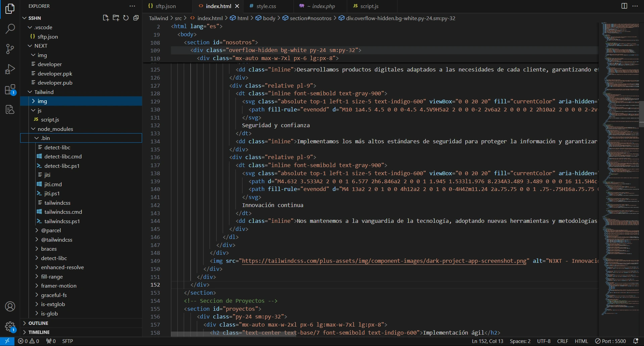Change file encoding UTF-8
The width and height of the screenshot is (644, 346).
pos(544,341)
